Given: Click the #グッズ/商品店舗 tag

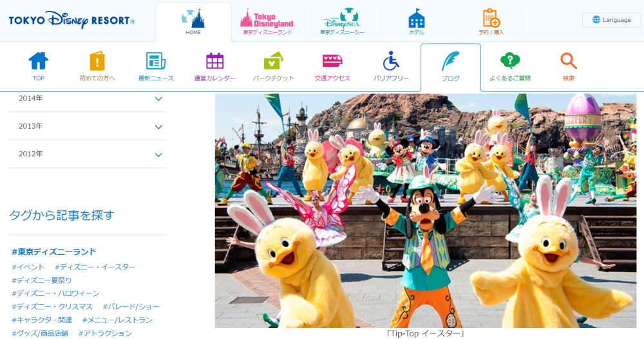Looking at the screenshot, I should click(40, 333).
